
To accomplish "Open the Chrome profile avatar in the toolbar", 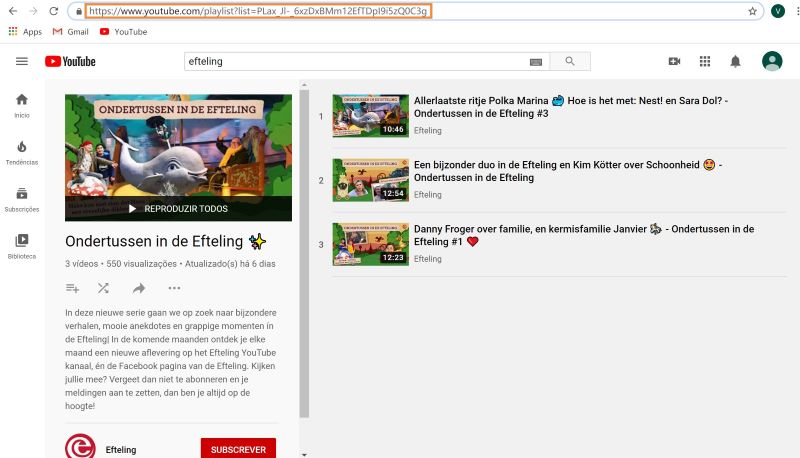I will [778, 11].
